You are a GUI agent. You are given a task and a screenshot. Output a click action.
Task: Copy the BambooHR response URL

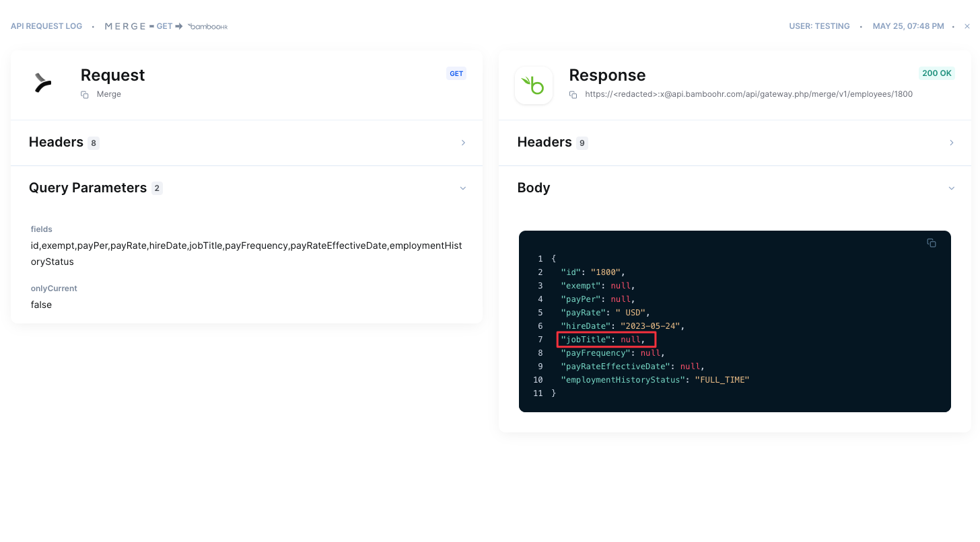coord(573,95)
